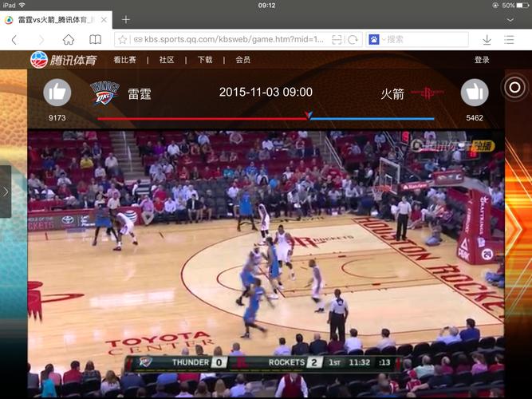Tap the thumbs-up for Thunder (雷霆)
Viewport: 532px width, 399px height.
coord(57,93)
